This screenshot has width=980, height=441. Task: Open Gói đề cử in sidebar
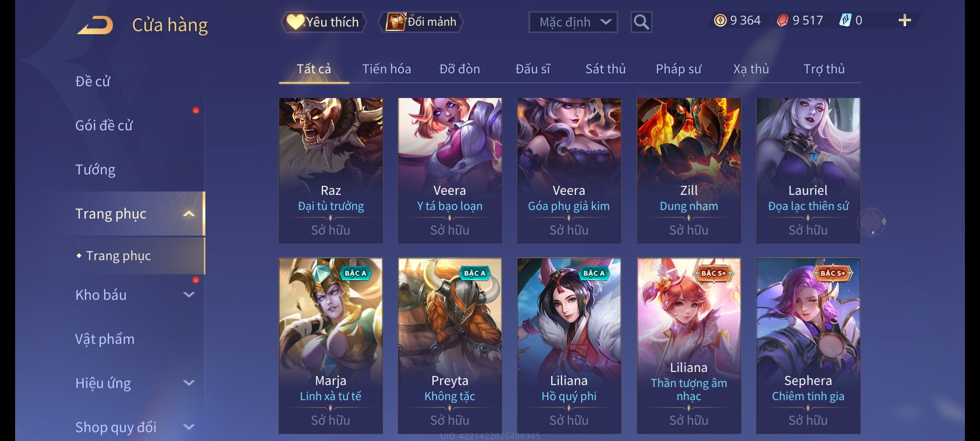click(104, 125)
